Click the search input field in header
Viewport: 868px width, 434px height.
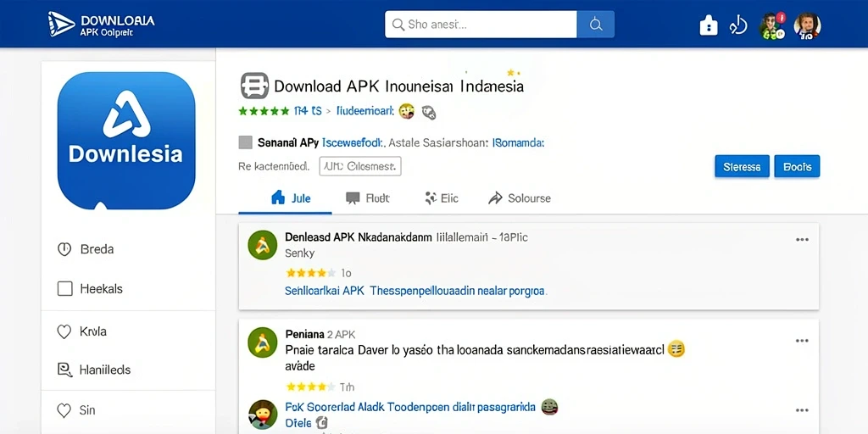(481, 25)
